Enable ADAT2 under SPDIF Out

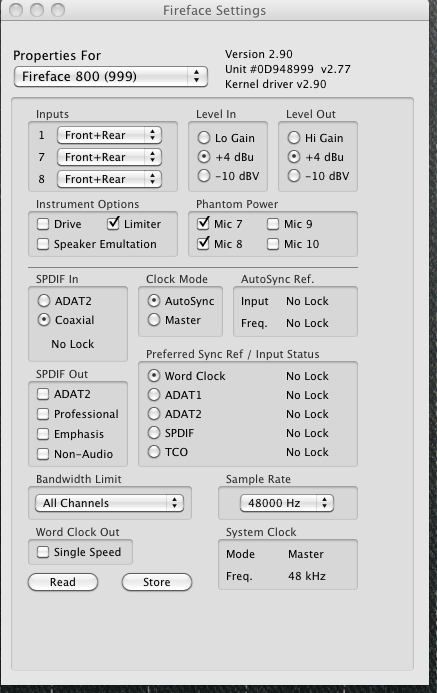pyautogui.click(x=43, y=394)
